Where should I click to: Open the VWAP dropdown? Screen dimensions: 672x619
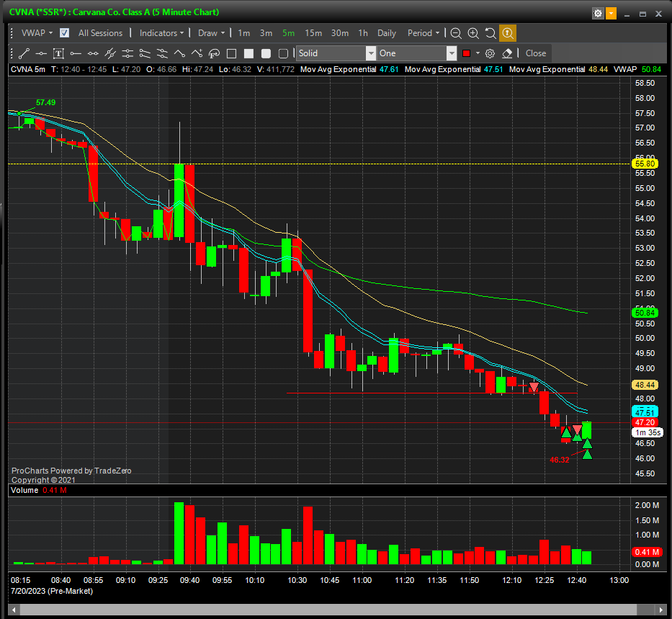pyautogui.click(x=37, y=33)
